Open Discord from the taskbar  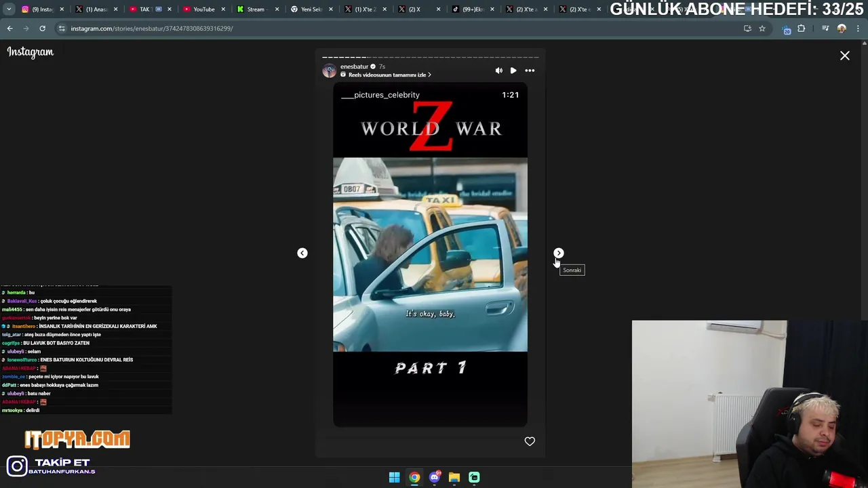tap(435, 477)
